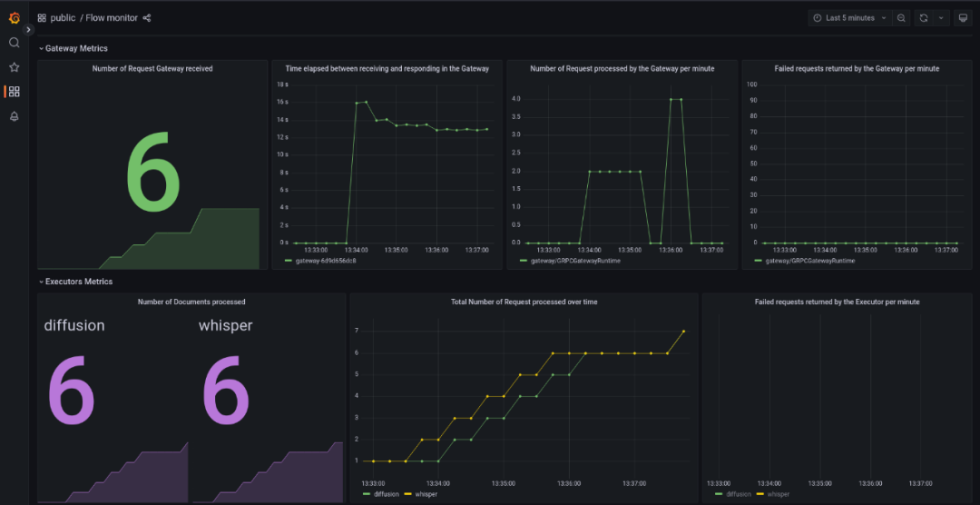Image resolution: width=980 pixels, height=505 pixels.
Task: Click the diffusion stat label
Action: click(74, 325)
